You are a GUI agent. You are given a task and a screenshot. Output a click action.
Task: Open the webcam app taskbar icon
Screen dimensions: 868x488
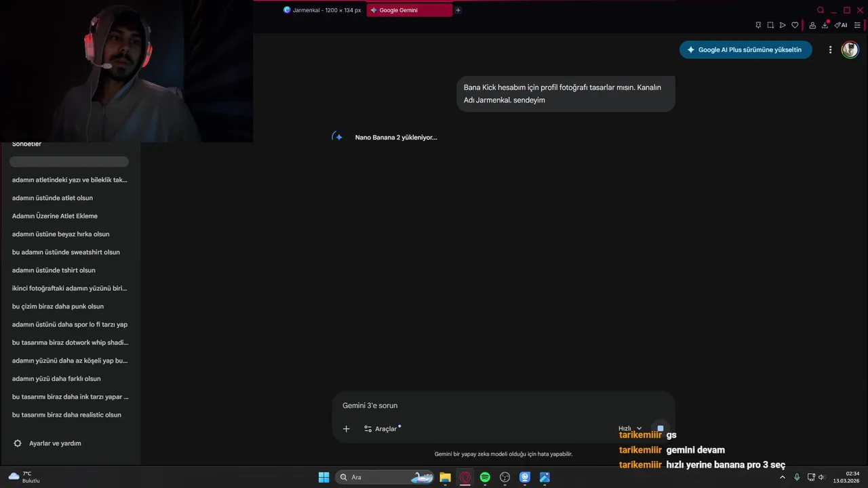[x=525, y=477]
